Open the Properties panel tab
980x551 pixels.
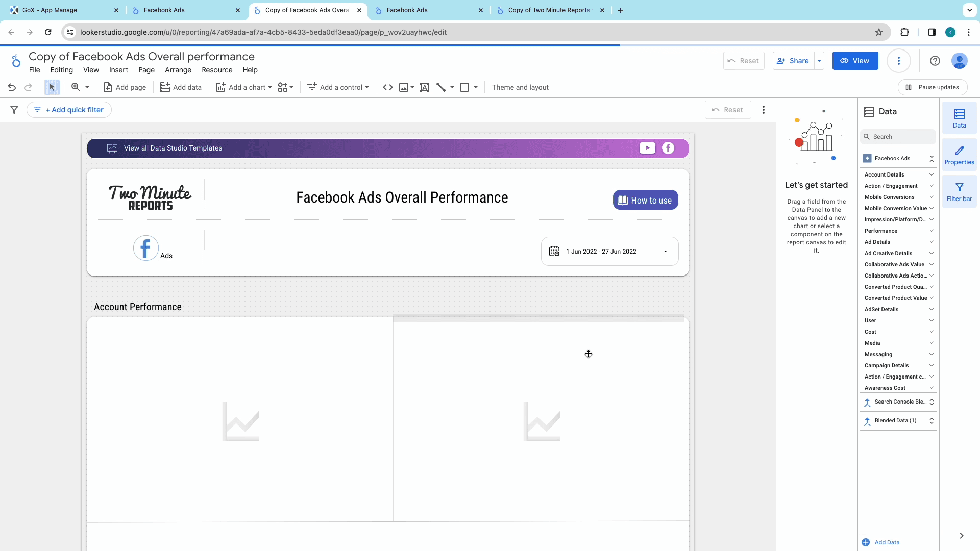click(x=960, y=155)
